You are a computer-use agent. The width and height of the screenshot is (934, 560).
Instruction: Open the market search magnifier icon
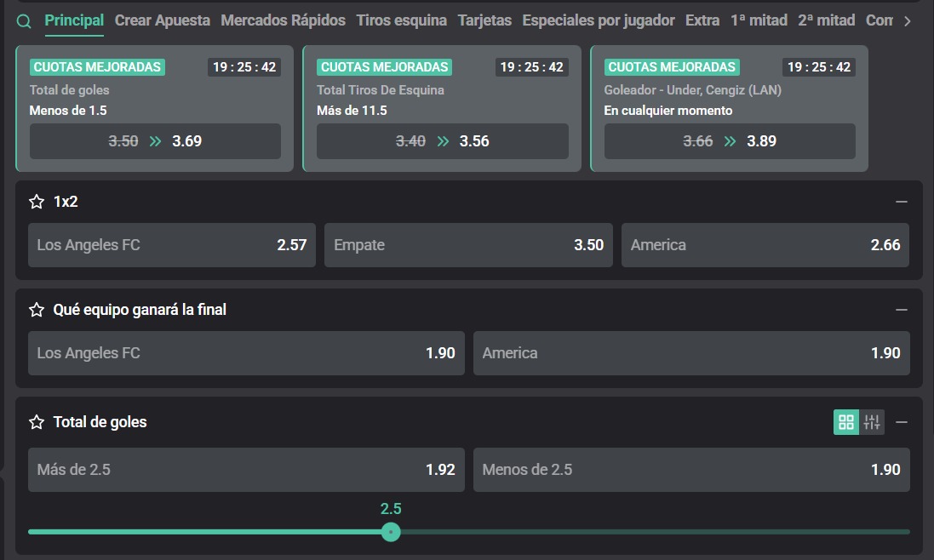click(24, 21)
